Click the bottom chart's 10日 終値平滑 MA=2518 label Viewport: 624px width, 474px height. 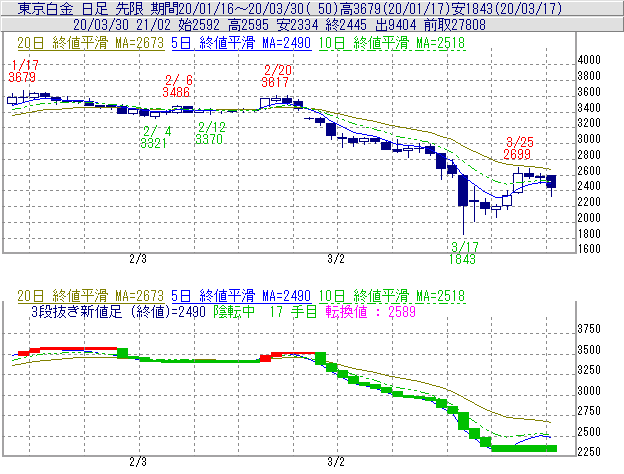click(x=392, y=296)
